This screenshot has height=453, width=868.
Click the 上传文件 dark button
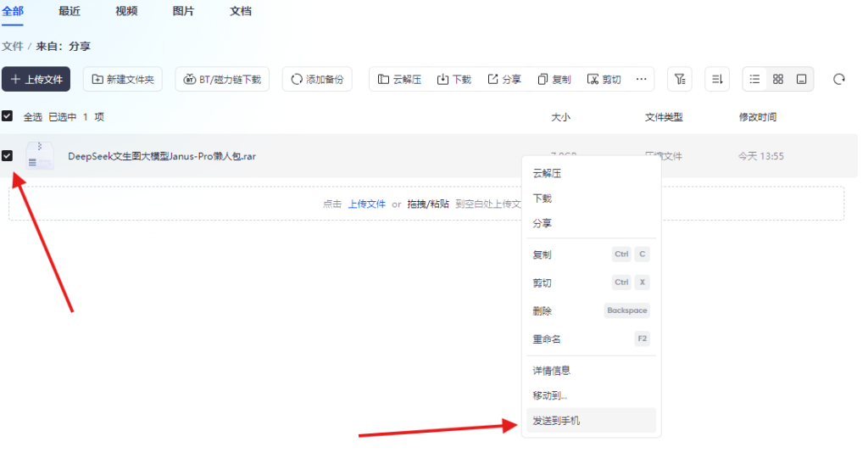pos(36,79)
